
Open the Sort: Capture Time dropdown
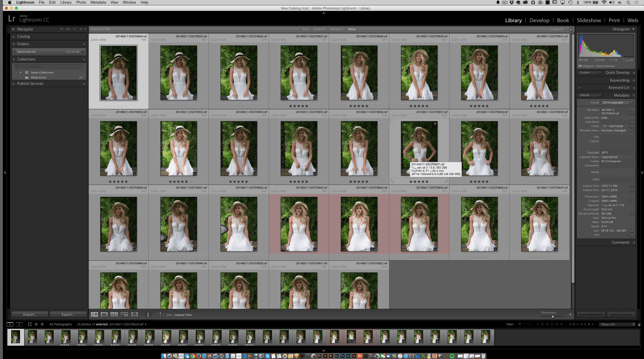[184, 315]
